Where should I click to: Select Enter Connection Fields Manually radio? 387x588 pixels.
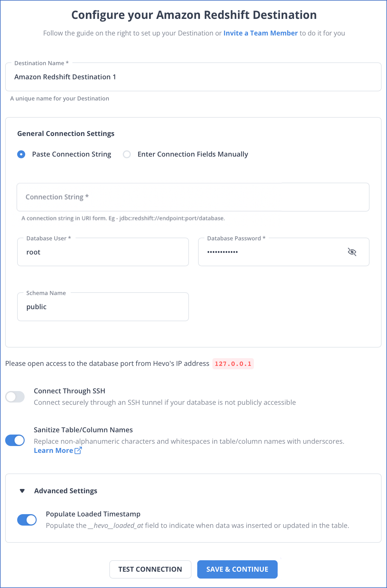tap(127, 154)
